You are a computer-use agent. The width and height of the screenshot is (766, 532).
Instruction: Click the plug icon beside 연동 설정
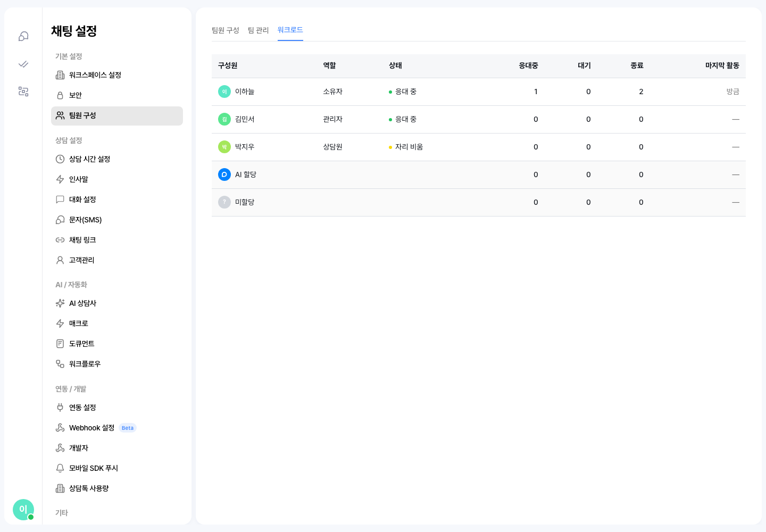click(60, 408)
